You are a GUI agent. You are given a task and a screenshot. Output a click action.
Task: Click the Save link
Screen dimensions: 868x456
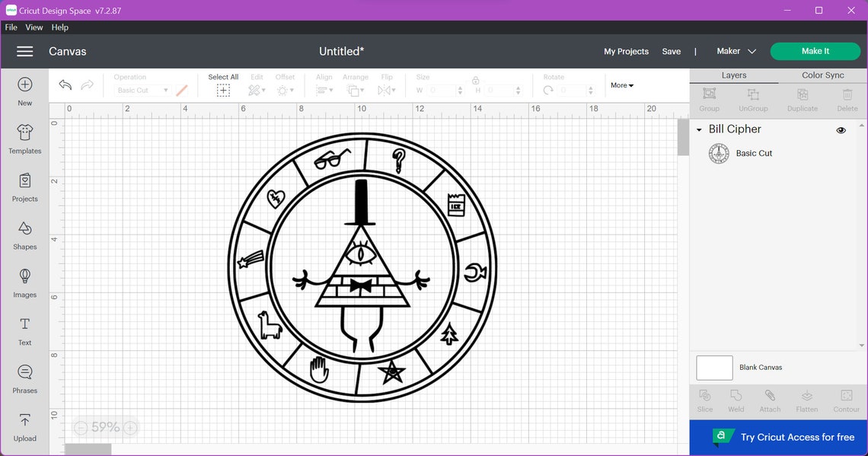coord(671,51)
